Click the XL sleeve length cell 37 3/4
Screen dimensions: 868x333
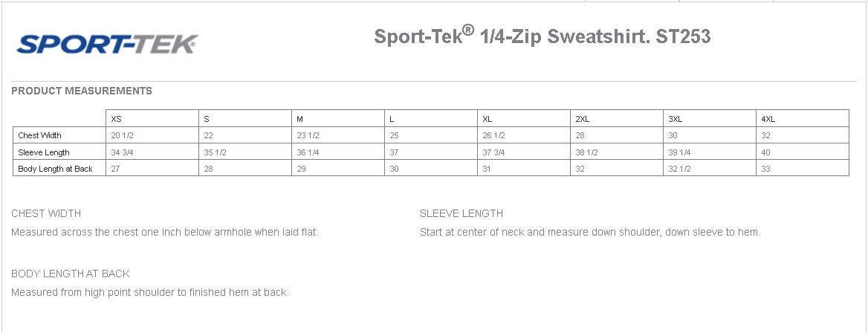point(493,152)
